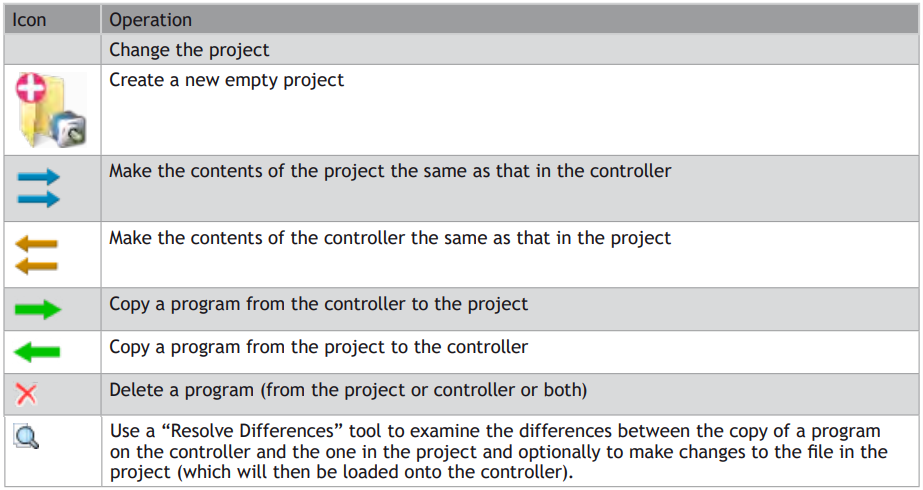Click the pink plus badge on folder
Image resolution: width=923 pixels, height=490 pixels.
[31, 88]
